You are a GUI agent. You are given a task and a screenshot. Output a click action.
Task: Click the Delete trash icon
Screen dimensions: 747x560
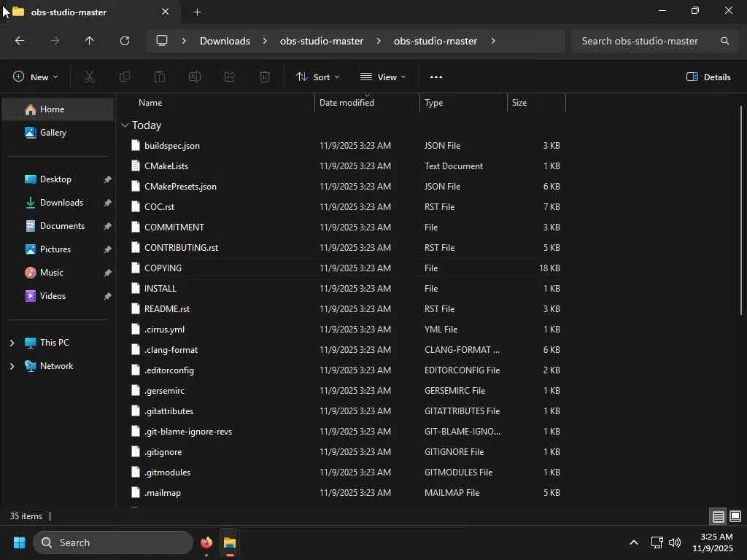pyautogui.click(x=265, y=77)
